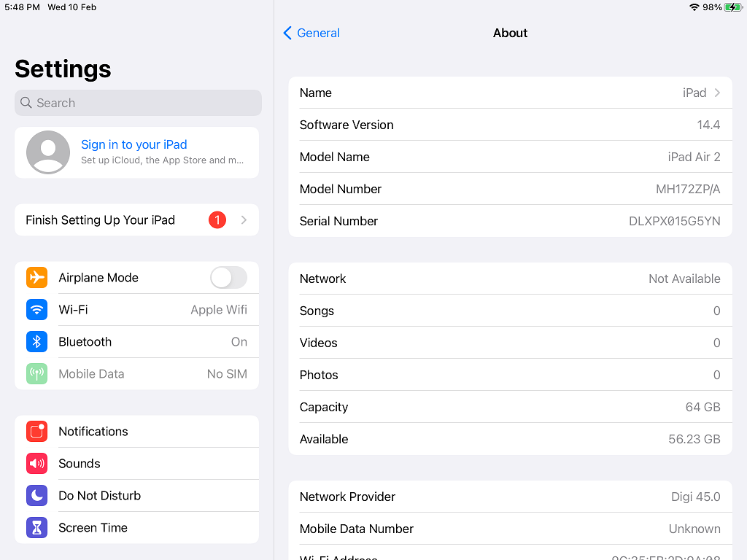Viewport: 747px width, 560px height.
Task: Open Bluetooth settings in sidebar
Action: pyautogui.click(x=136, y=342)
